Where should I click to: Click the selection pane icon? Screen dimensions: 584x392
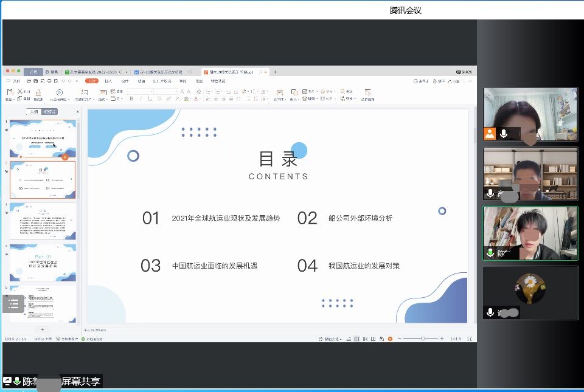(x=367, y=93)
